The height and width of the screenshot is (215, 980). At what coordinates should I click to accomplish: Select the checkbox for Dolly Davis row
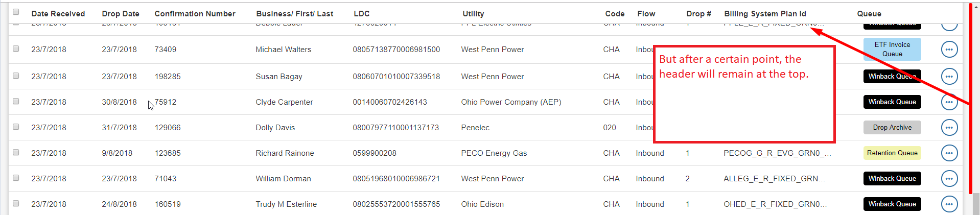click(x=16, y=127)
